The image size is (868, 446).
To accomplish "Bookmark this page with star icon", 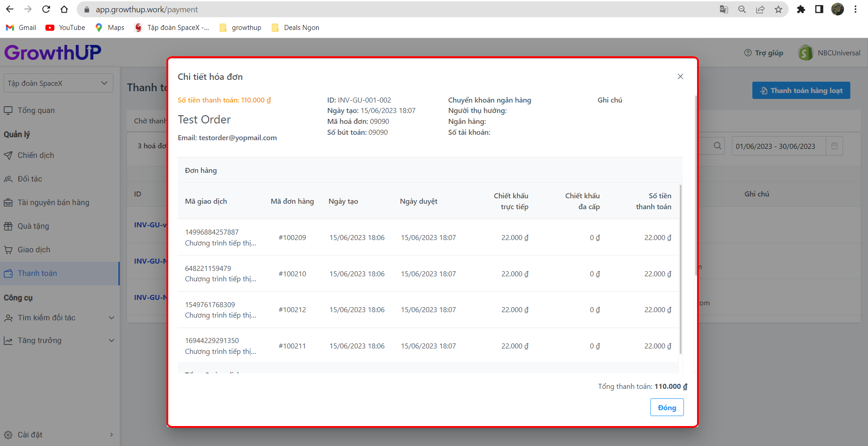I will [778, 10].
